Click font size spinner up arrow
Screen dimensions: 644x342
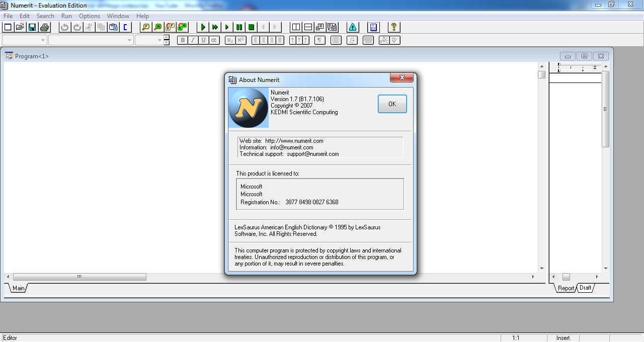[167, 38]
